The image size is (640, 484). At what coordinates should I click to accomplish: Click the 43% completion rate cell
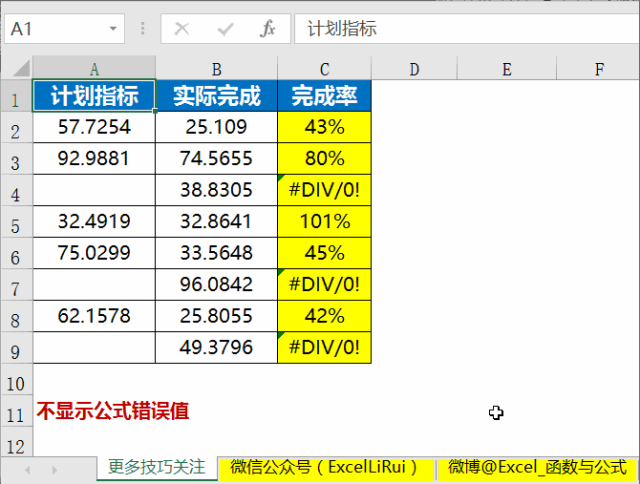click(324, 127)
